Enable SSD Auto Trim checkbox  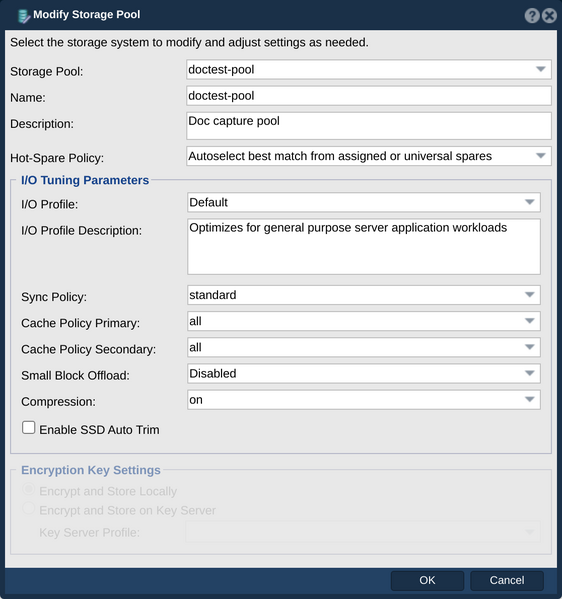29,428
